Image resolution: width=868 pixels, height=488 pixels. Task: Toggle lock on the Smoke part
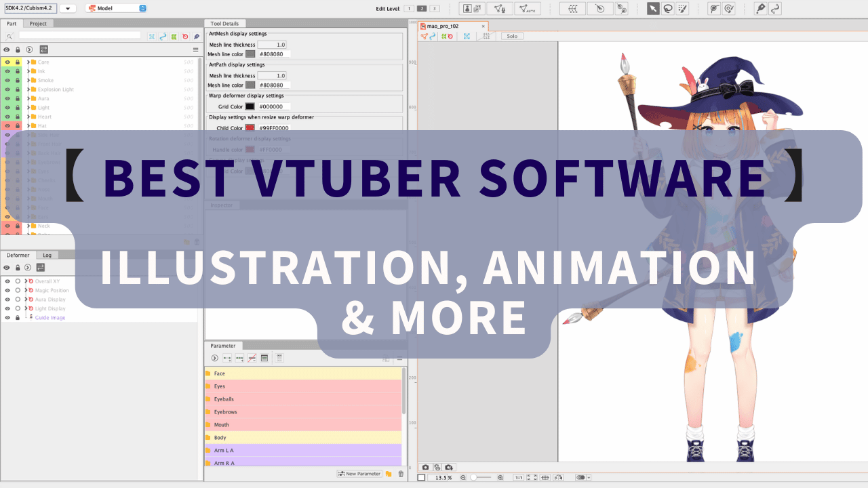click(18, 80)
